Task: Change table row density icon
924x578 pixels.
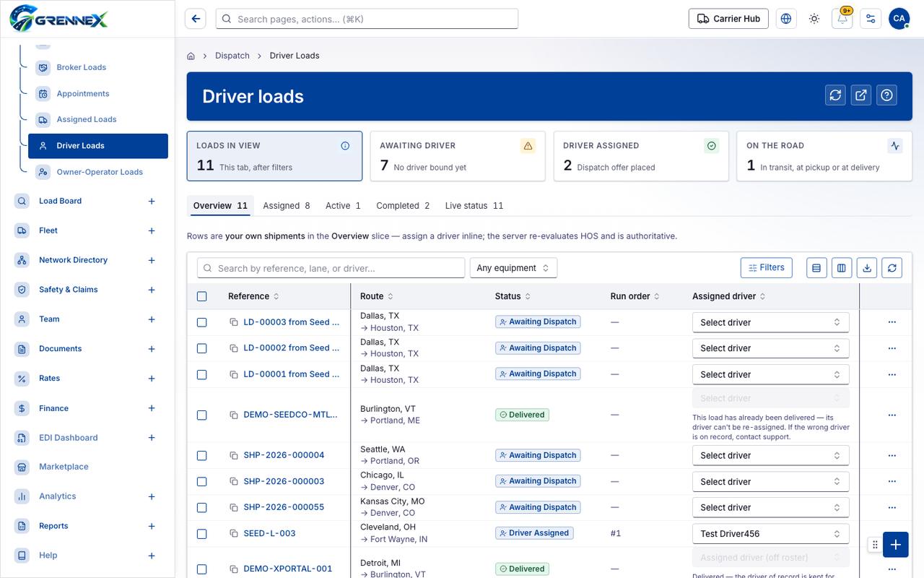Action: point(816,268)
